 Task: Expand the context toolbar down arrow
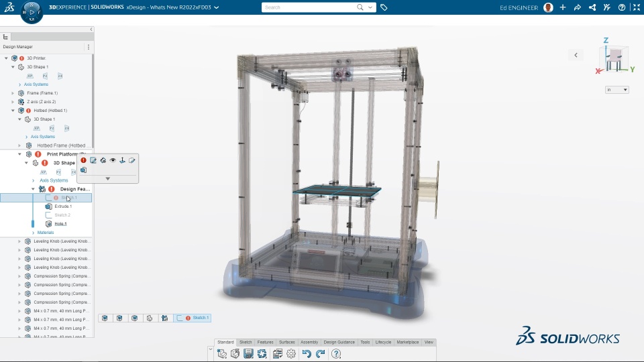pyautogui.click(x=107, y=179)
